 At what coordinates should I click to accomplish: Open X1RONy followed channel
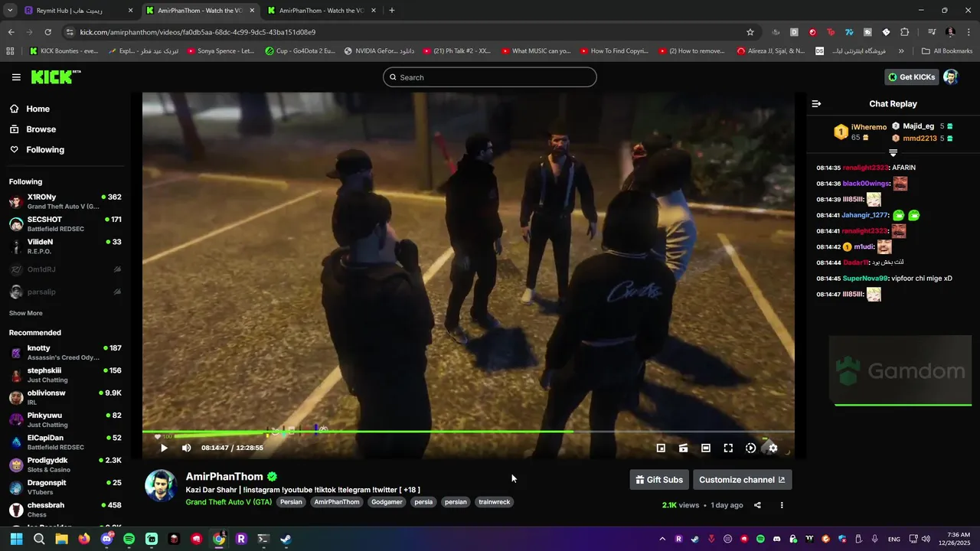[x=66, y=201]
